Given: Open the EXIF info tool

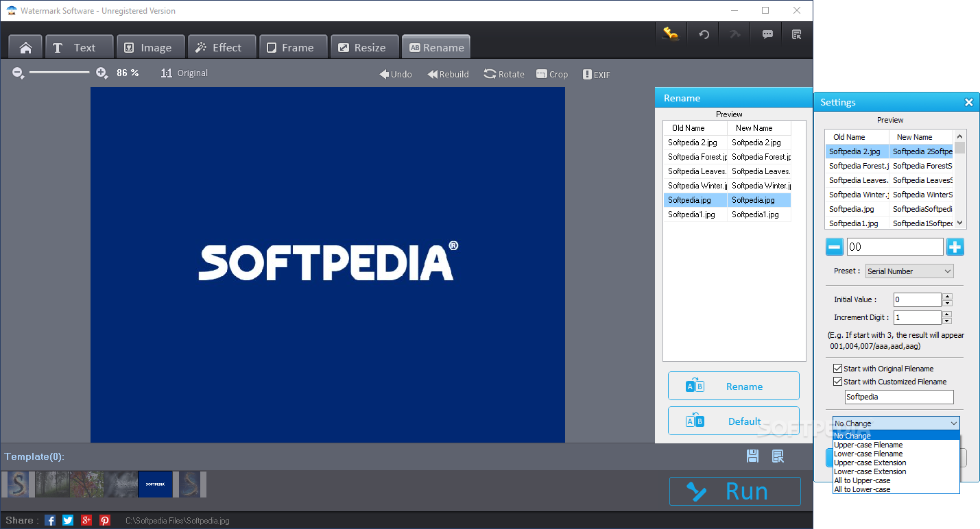Looking at the screenshot, I should pos(597,74).
